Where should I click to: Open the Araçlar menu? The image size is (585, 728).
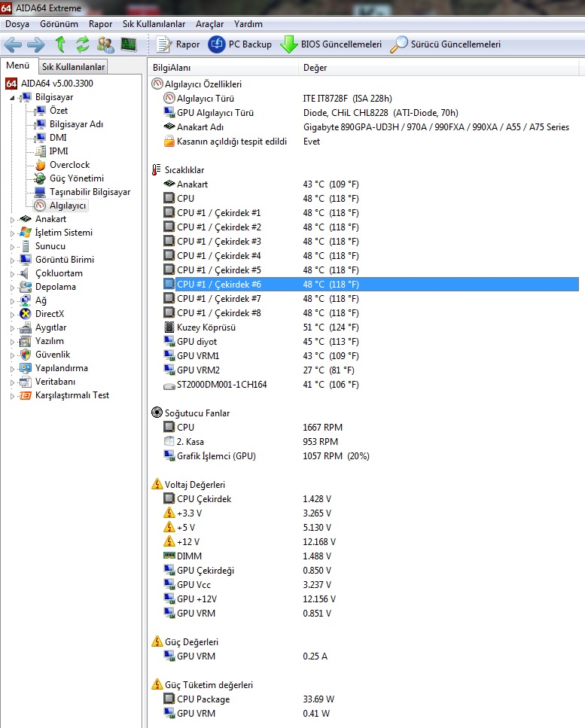pyautogui.click(x=209, y=24)
